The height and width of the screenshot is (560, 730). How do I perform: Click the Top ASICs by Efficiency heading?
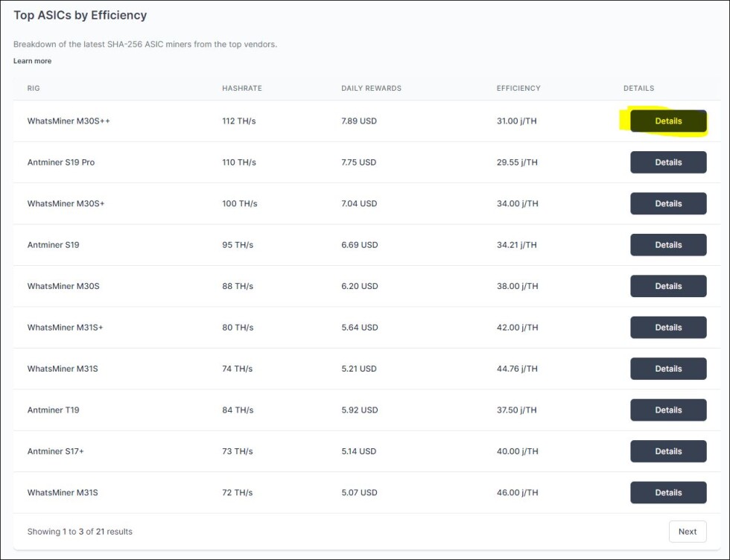coord(80,16)
